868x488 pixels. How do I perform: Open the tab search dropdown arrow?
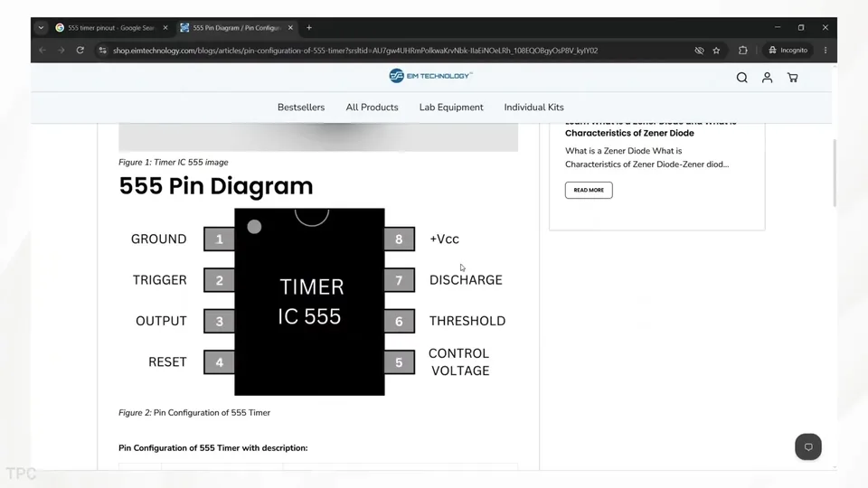[41, 28]
